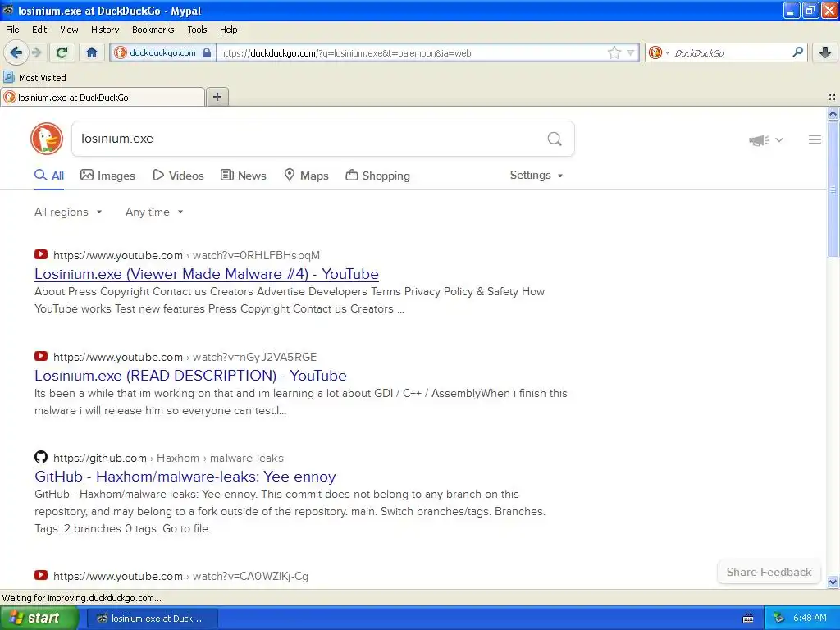Reload the page with refresh icon
This screenshot has width=840, height=630.
[62, 52]
